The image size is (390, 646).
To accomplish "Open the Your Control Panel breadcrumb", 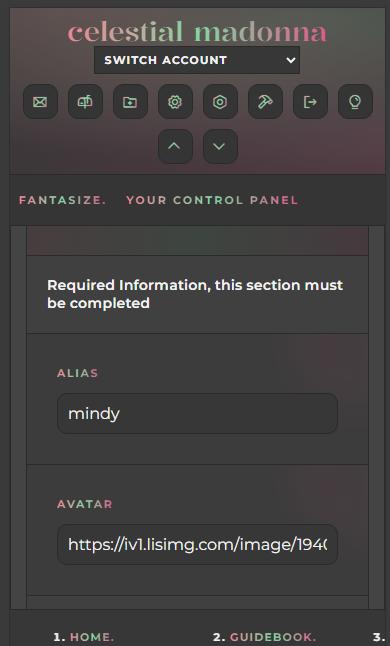I will [x=212, y=200].
